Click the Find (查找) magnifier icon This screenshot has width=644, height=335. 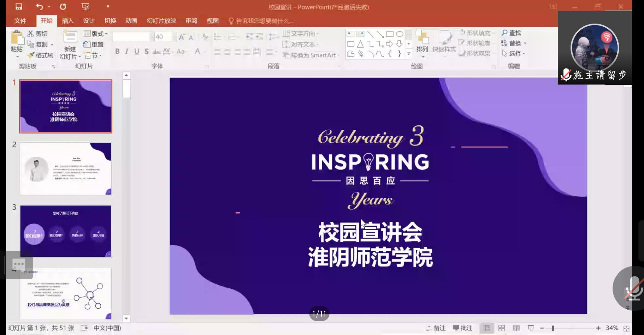505,33
